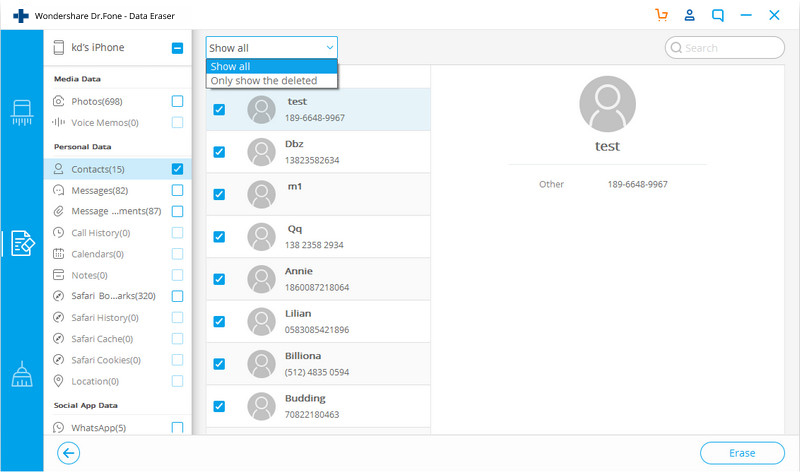The width and height of the screenshot is (800, 473).
Task: Uncheck the Billiona contact checkbox
Action: 219,363
